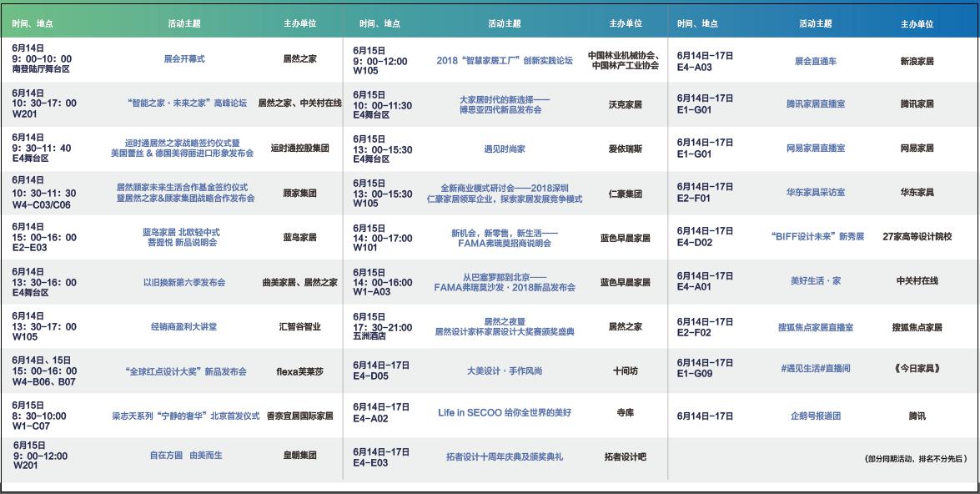Click the organizer 运时通控股集团

pos(300,149)
